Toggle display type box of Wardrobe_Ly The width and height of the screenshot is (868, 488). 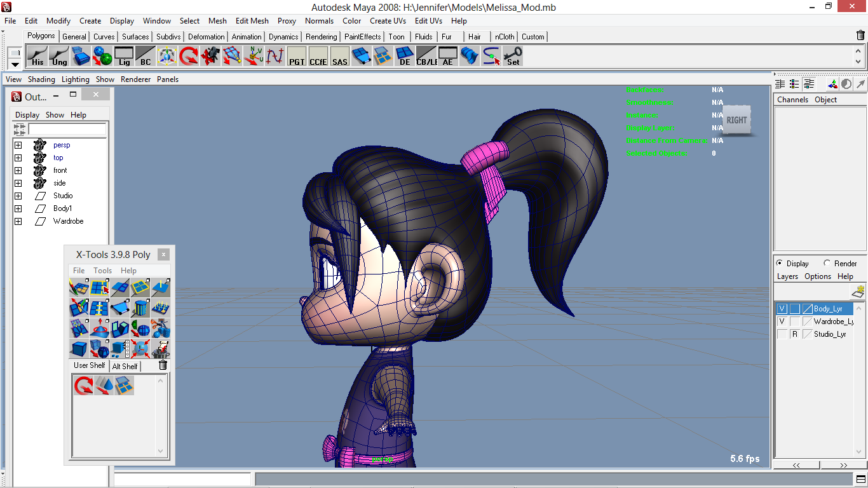click(794, 322)
